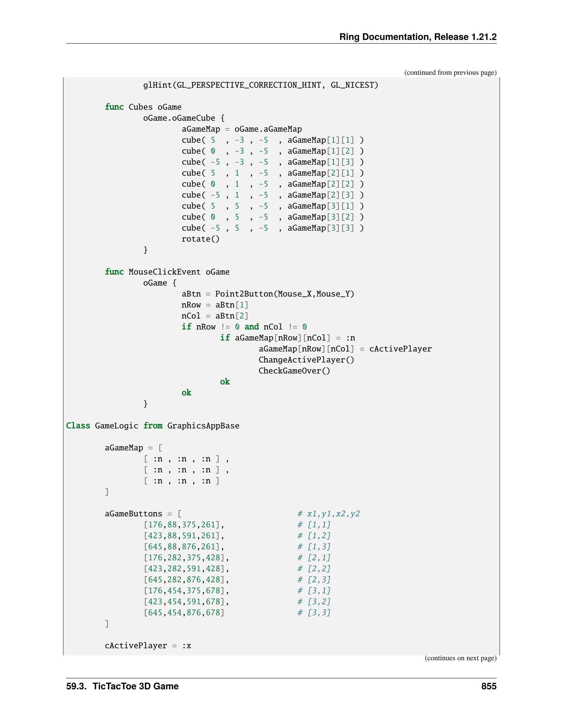Click the cube line using aGameMap[2][2]
The height and width of the screenshot is (728, 563).
[x=272, y=184]
